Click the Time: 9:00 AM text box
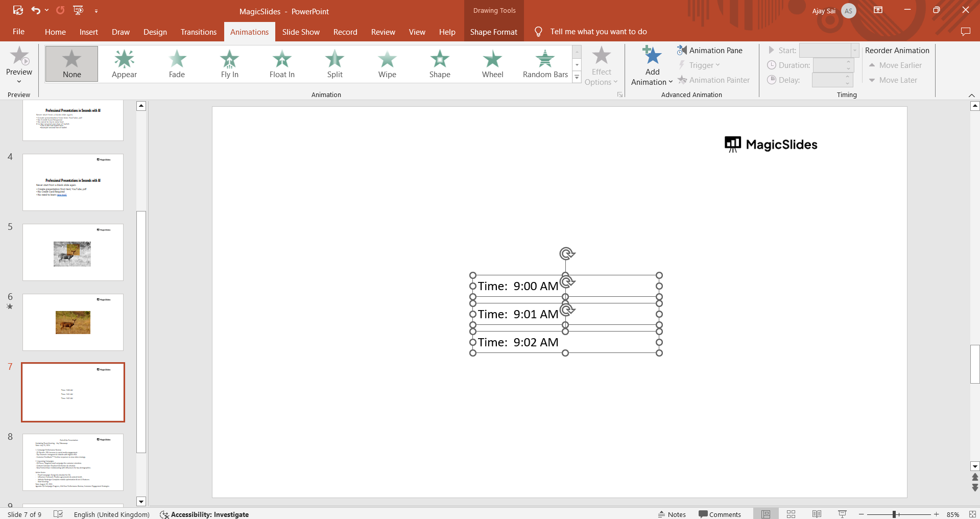The width and height of the screenshot is (980, 519). 566,286
